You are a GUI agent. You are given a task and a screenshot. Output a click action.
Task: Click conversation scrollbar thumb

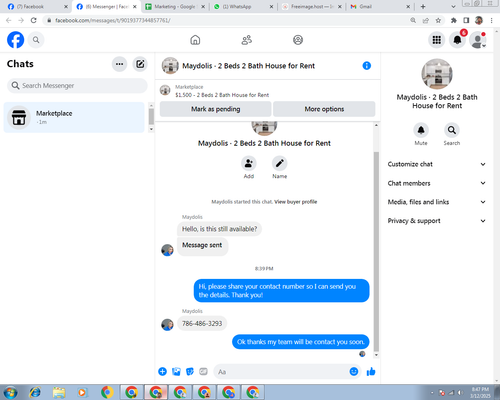point(376,252)
